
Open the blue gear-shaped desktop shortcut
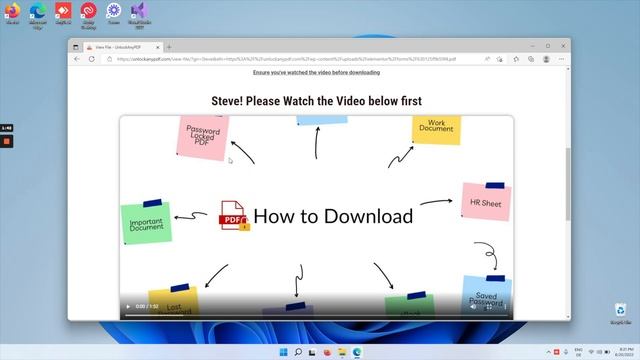(114, 13)
